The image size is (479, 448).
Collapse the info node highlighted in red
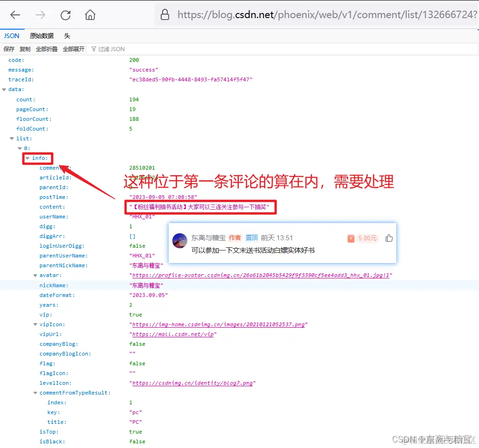click(29, 158)
